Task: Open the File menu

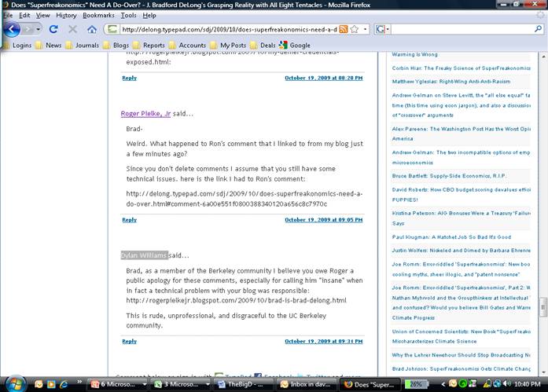Action: [x=8, y=16]
